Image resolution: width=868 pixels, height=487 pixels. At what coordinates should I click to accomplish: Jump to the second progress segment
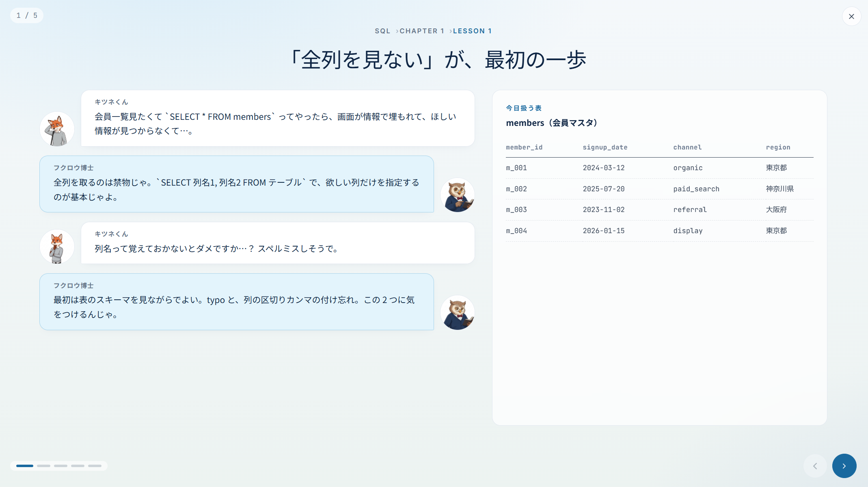43,466
